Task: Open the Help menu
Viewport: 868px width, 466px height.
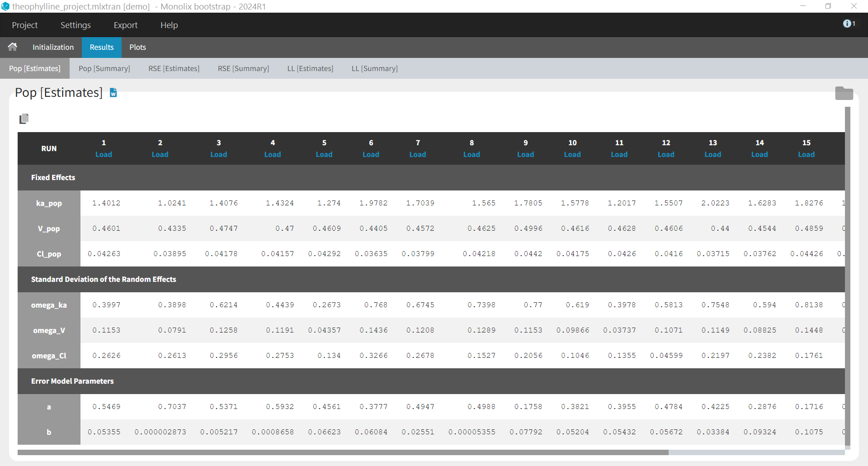Action: coord(169,25)
